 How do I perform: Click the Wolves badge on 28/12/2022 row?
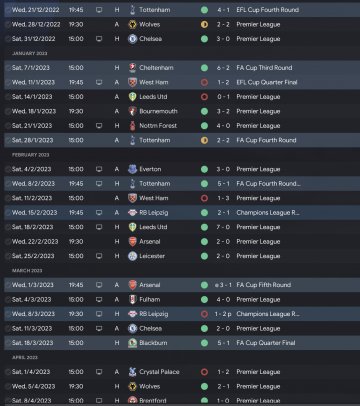coord(133,24)
